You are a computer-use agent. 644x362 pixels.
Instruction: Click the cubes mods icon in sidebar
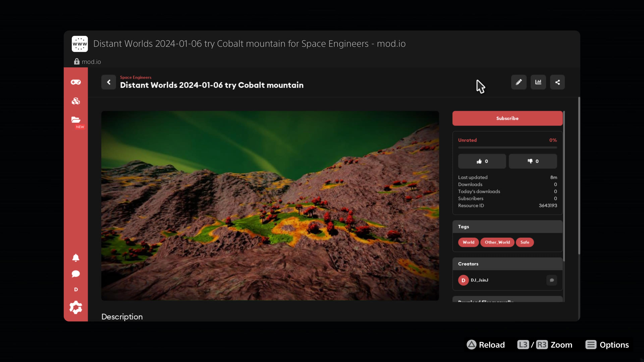pos(76,101)
